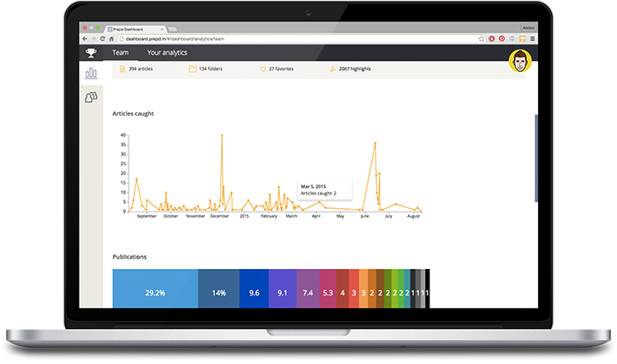
Task: Click the Pinterest extension icon
Action: (501, 39)
